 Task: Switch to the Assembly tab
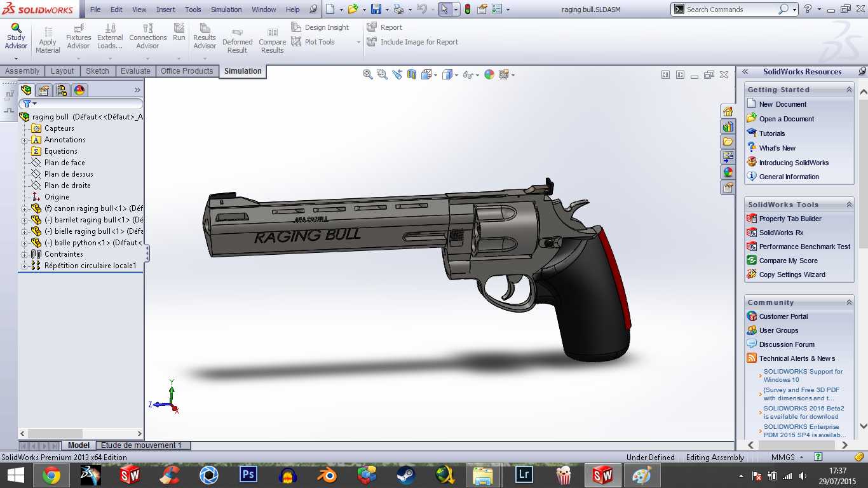click(22, 71)
